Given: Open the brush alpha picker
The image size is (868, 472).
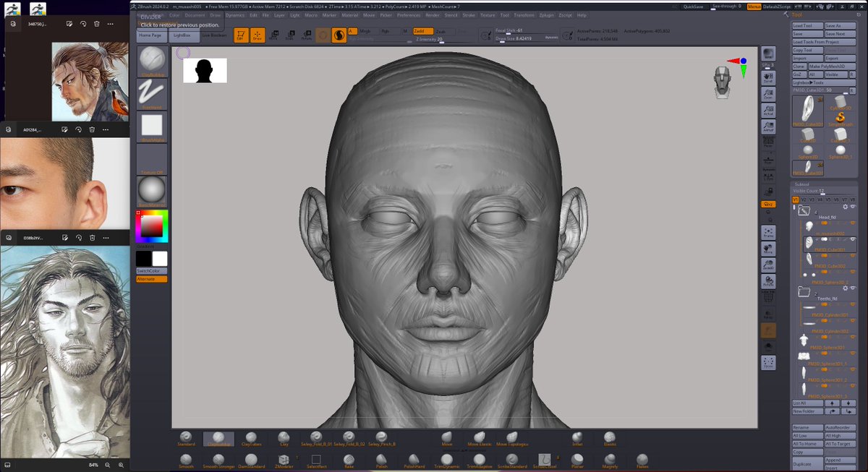Looking at the screenshot, I should coord(152,126).
